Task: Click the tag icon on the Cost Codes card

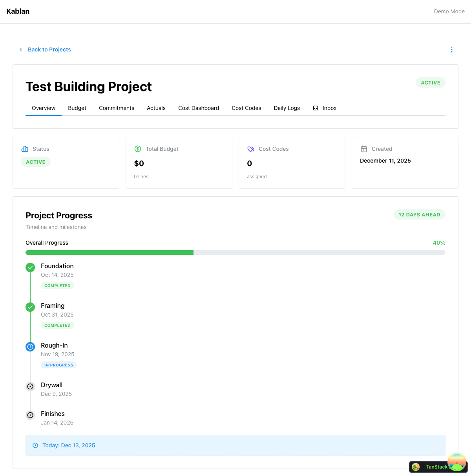Action: (250, 149)
